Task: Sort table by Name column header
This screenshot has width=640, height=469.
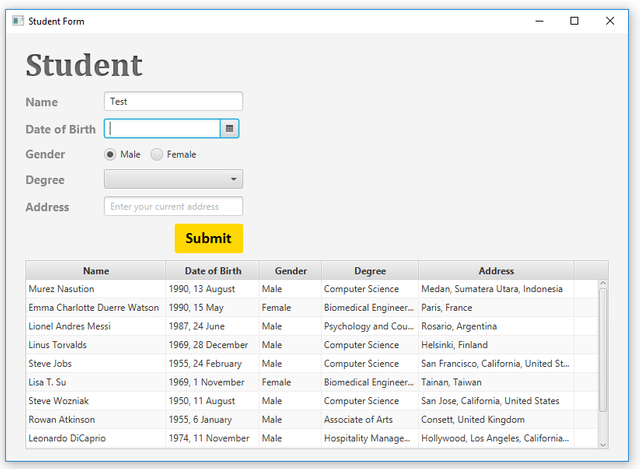Action: (x=96, y=271)
